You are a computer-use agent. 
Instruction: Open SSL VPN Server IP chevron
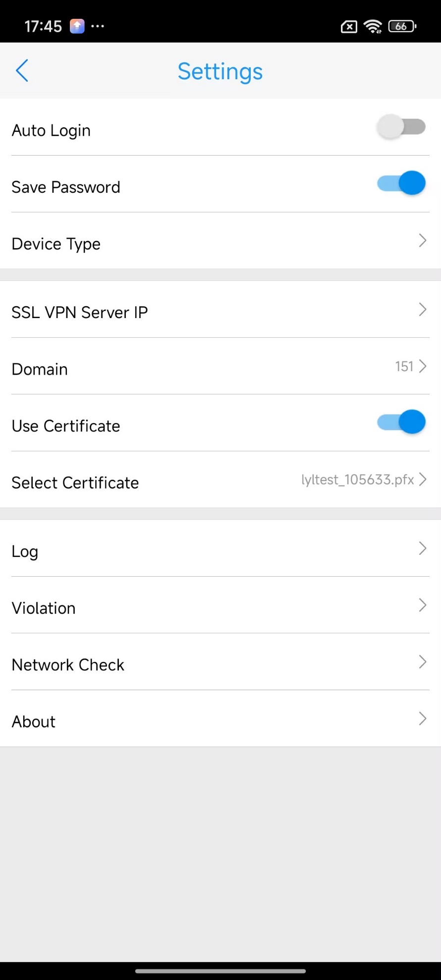(x=422, y=310)
